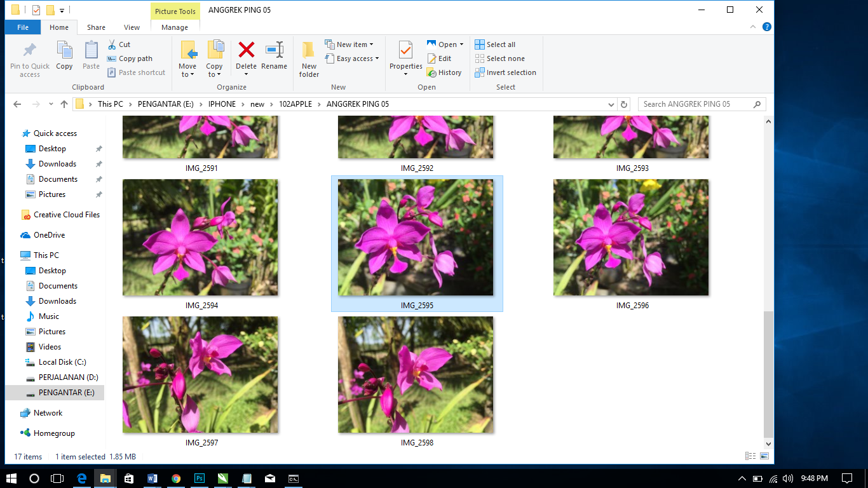Open Microsoft Edge from taskbar

coord(81,478)
